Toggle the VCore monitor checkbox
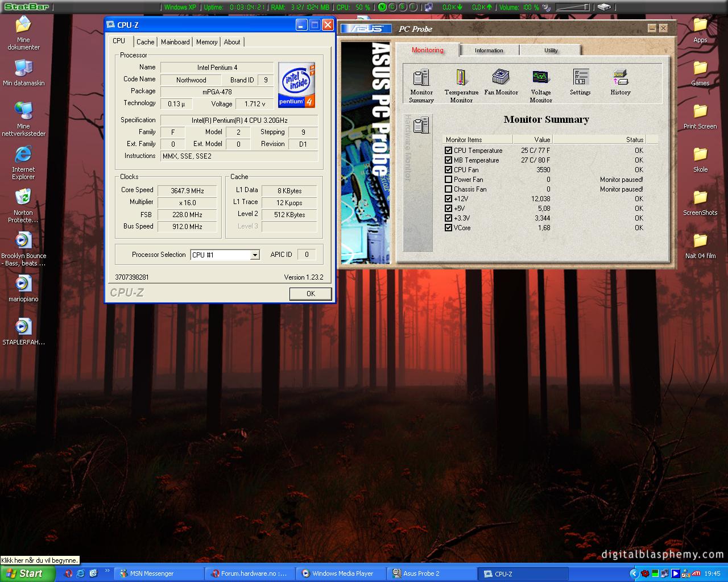The width and height of the screenshot is (728, 582). tap(448, 228)
